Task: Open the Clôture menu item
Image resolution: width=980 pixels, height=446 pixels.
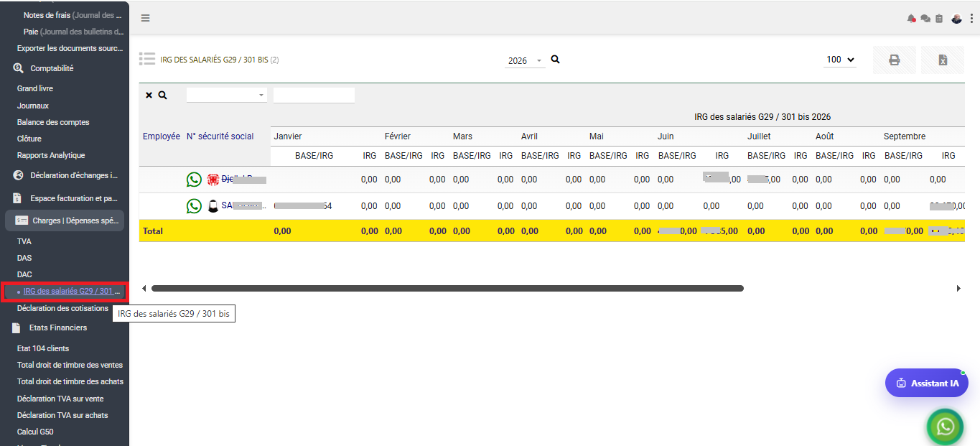Action: [x=29, y=139]
